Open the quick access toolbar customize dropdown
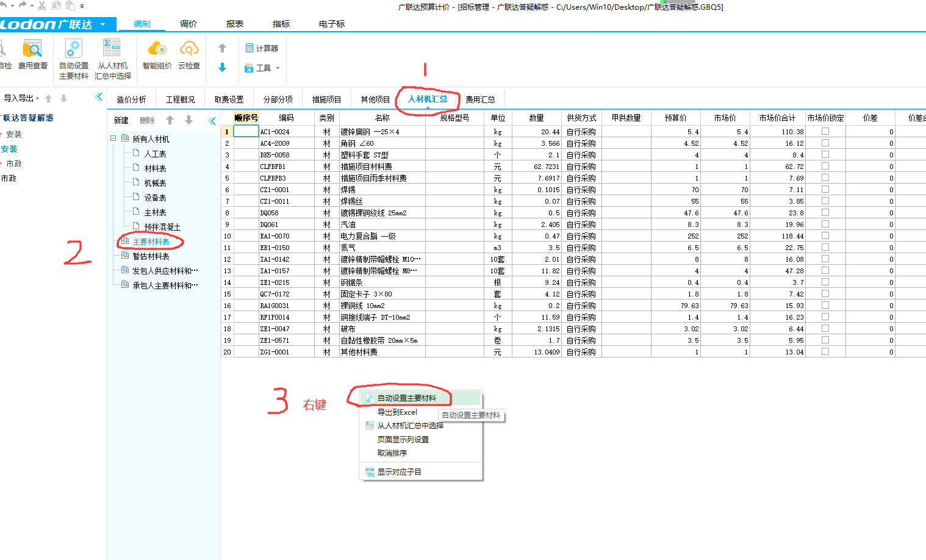Image resolution: width=926 pixels, height=560 pixels. 82,6
